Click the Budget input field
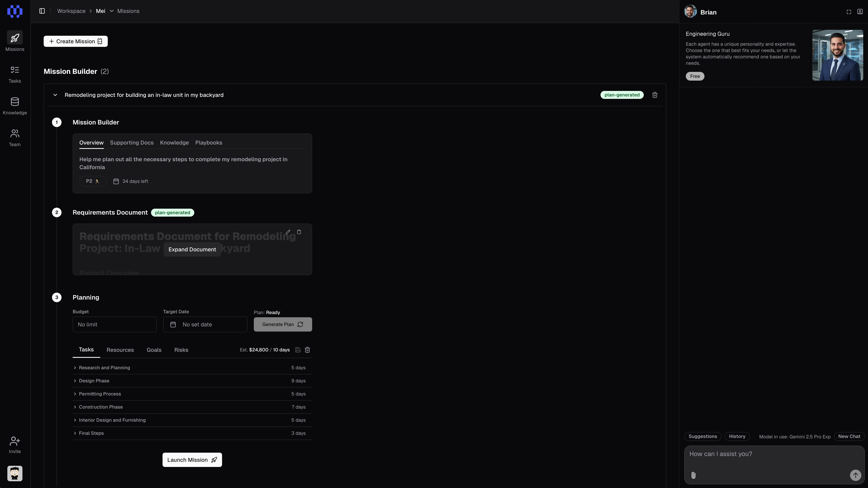The width and height of the screenshot is (868, 488). 115,325
